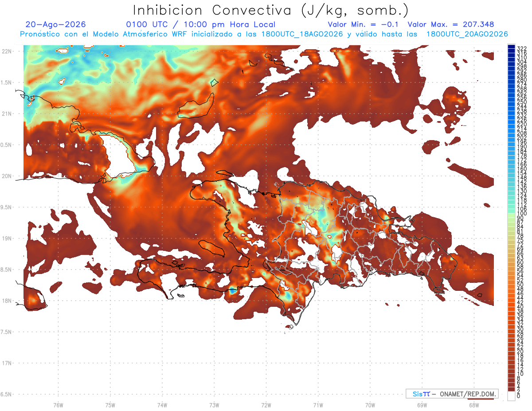This screenshot has width=532, height=411.
Task: Click longitude label 74W
Action: (x=162, y=405)
